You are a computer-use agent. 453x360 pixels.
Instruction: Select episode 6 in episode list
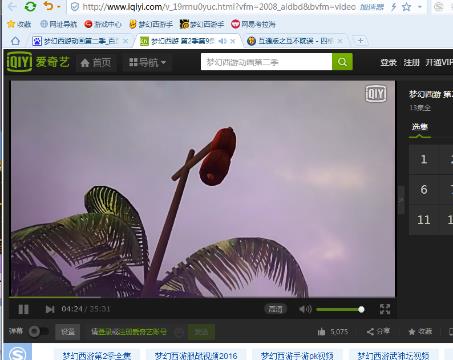point(424,189)
